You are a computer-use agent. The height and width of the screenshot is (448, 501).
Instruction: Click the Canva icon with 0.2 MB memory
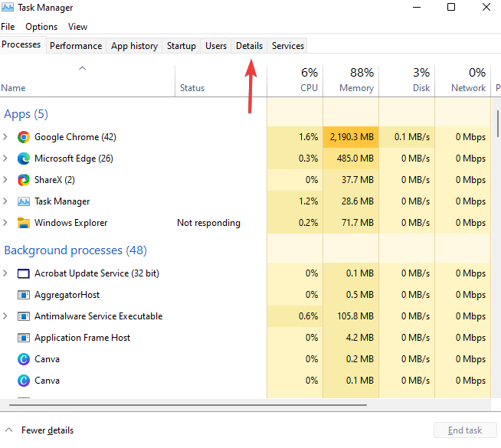(23, 359)
